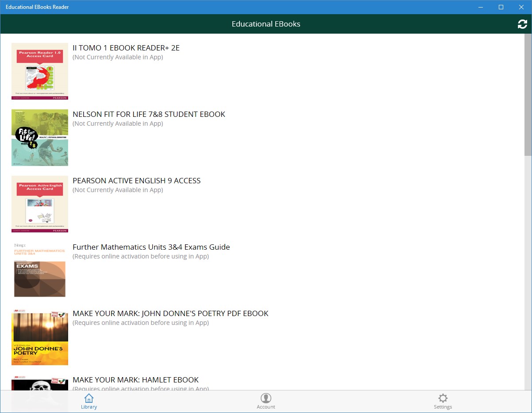Select NELSON FIT FOR LIFE 7&8 STUDENT EBOOK title
Image resolution: width=532 pixels, height=413 pixels.
coord(149,114)
